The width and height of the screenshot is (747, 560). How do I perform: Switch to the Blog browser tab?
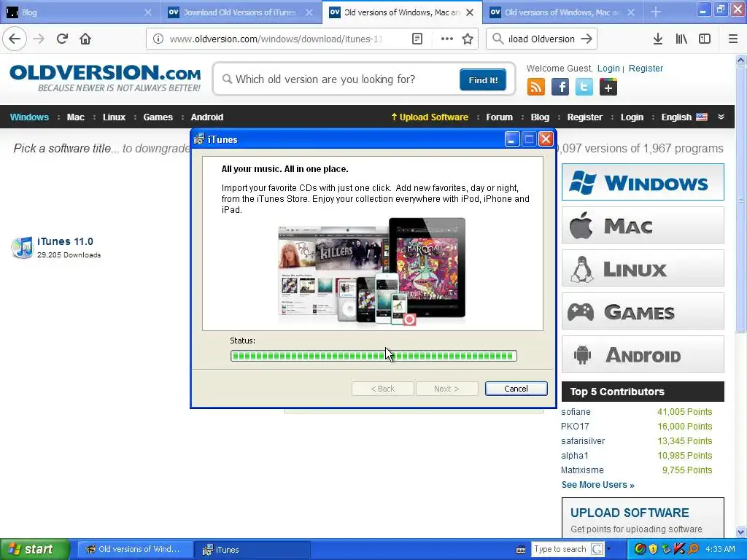(x=79, y=12)
